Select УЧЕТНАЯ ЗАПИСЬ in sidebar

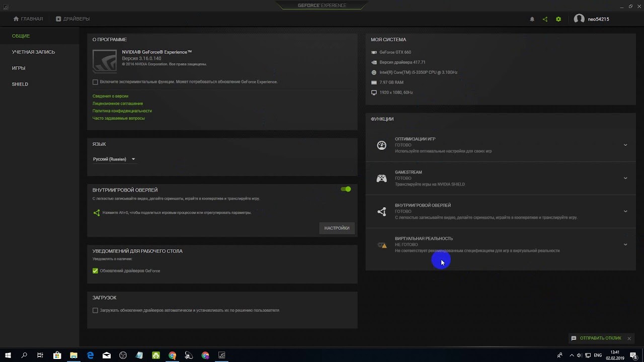coord(34,52)
